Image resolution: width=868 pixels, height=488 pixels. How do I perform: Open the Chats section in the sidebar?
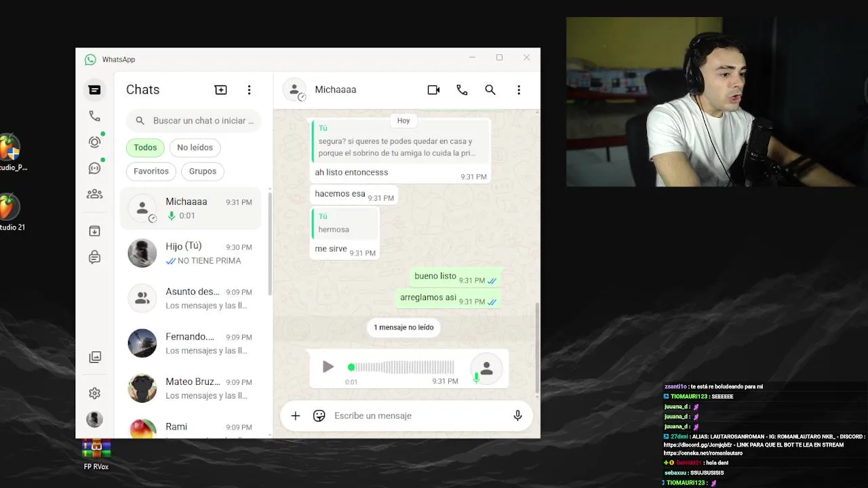94,89
